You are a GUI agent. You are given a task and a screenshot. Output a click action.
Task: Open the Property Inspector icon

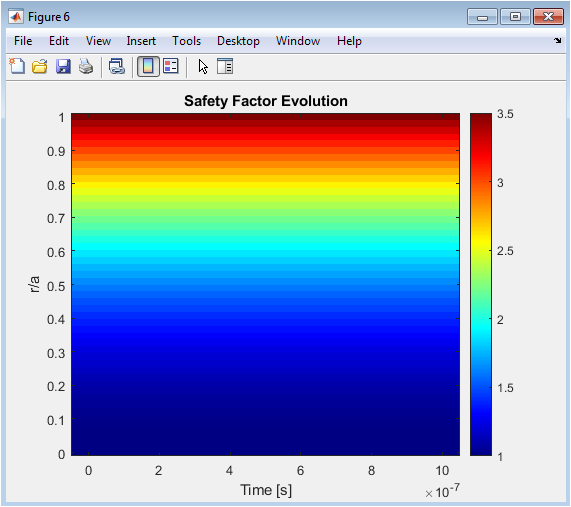(225, 66)
